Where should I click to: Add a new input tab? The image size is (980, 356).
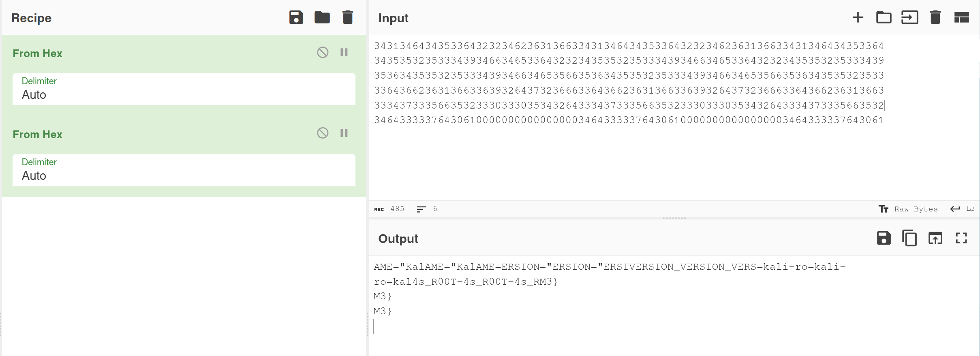[858, 17]
